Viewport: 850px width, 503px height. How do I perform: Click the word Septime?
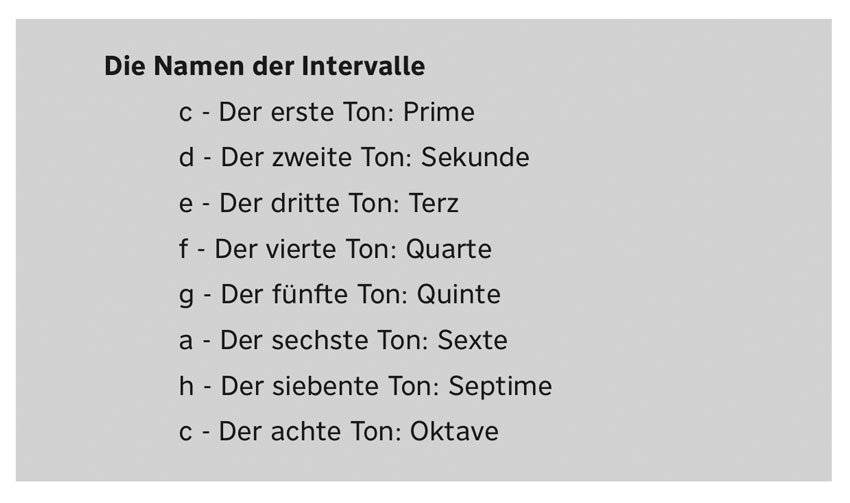point(500,387)
